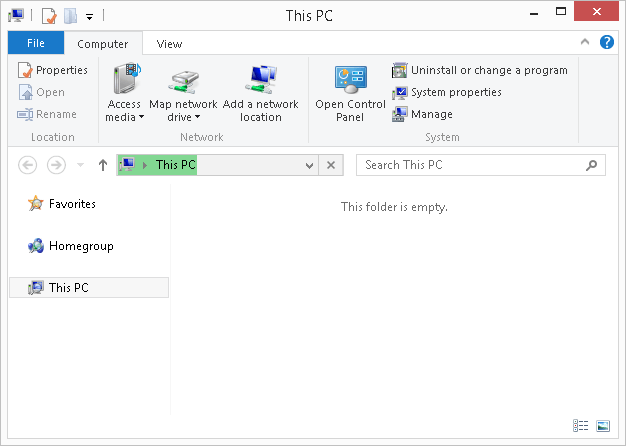Click the Map network drive icon
The width and height of the screenshot is (626, 446).
pyautogui.click(x=183, y=82)
